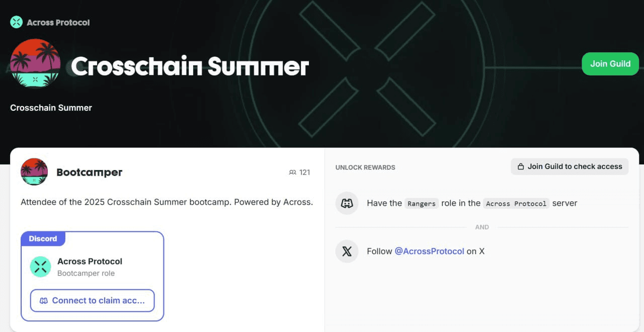Screen dimensions: 644x332
Task: Click Join Guild to check access button
Action: point(570,167)
